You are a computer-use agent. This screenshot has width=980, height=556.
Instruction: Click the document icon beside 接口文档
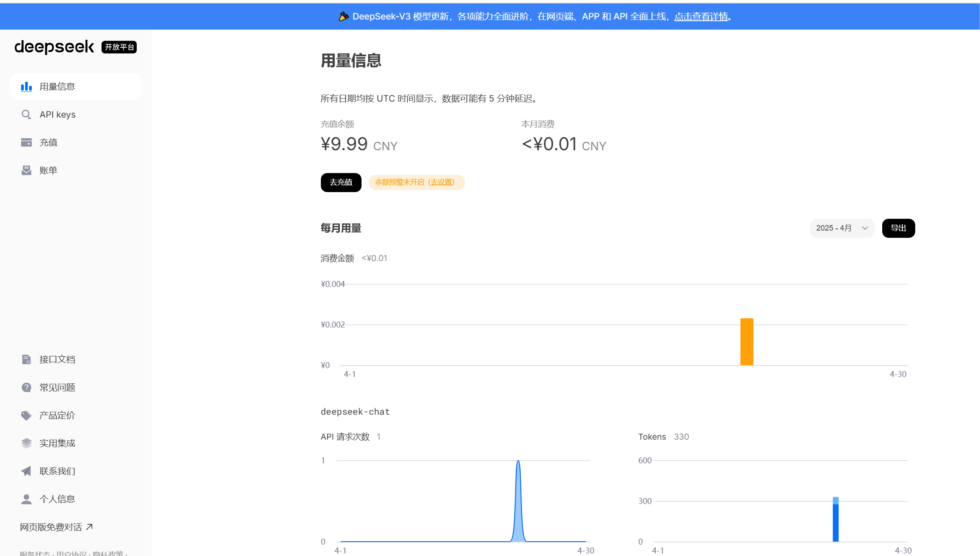[x=26, y=359]
